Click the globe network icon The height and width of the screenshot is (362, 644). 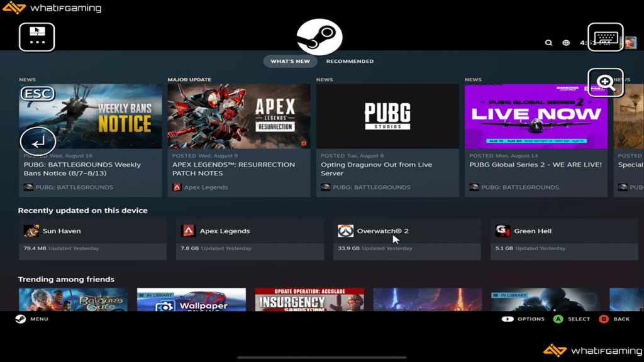(x=566, y=43)
